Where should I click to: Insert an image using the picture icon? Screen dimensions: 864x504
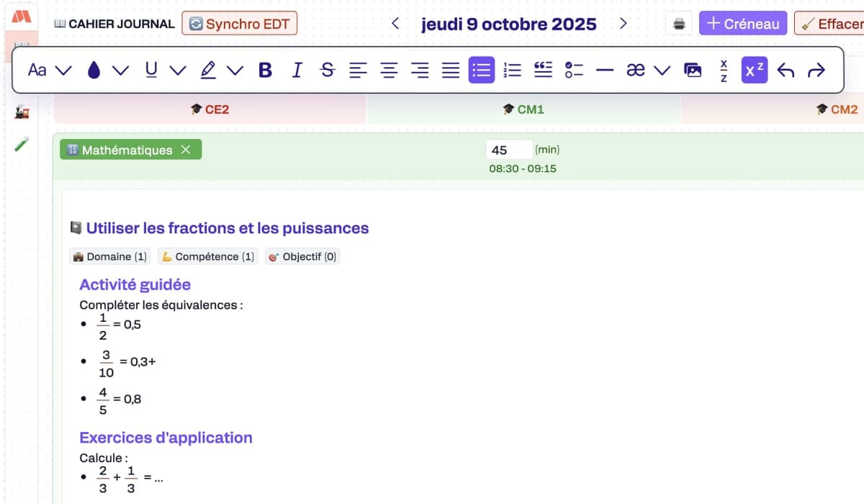tap(693, 70)
